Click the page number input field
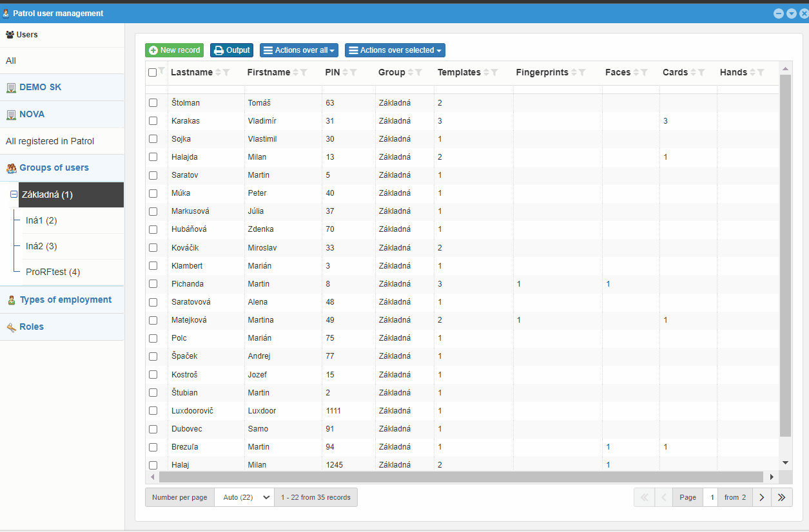This screenshot has height=532, width=809. click(x=710, y=497)
